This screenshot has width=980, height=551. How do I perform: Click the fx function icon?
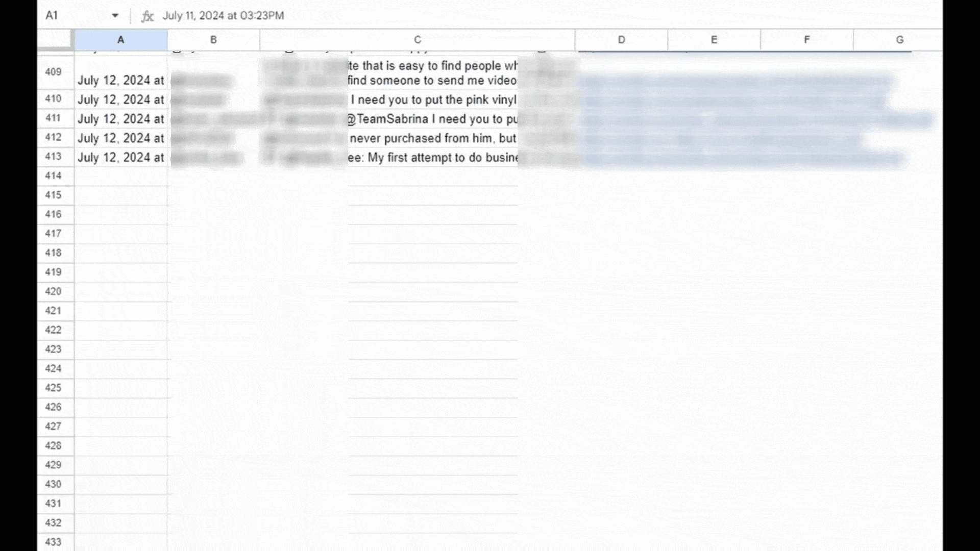point(147,16)
